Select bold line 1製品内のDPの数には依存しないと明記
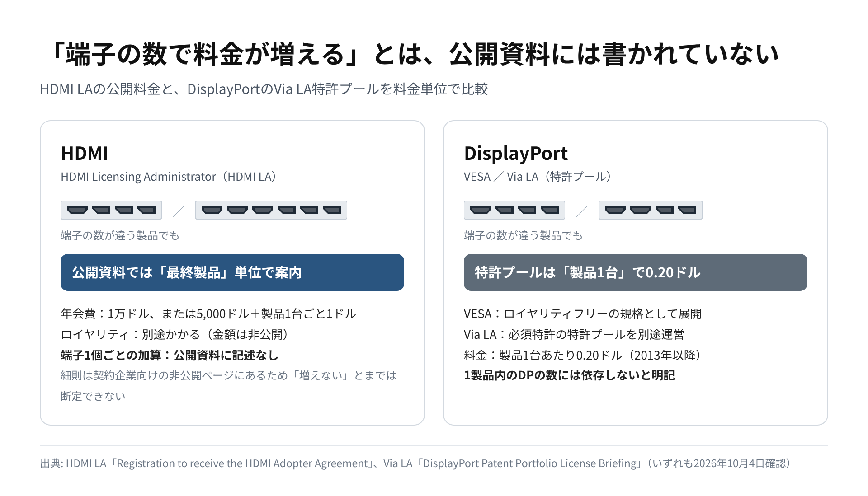Image resolution: width=868 pixels, height=496 pixels. pos(569,375)
